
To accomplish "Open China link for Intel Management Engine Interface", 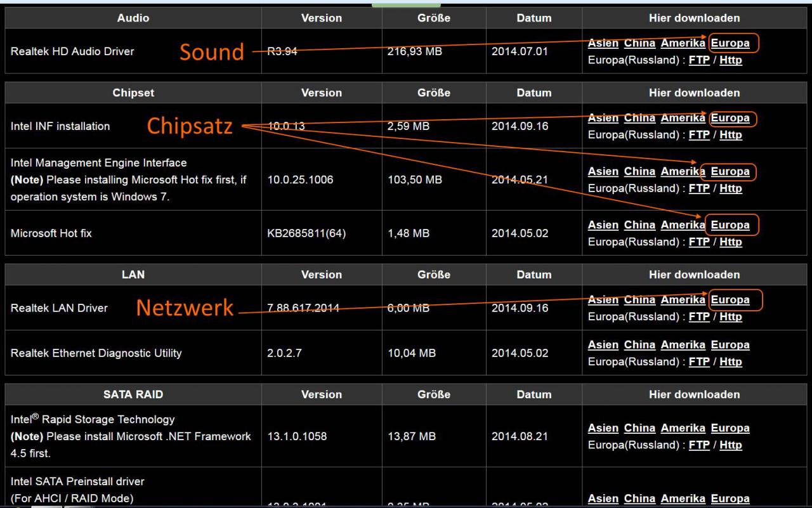I will tap(639, 171).
